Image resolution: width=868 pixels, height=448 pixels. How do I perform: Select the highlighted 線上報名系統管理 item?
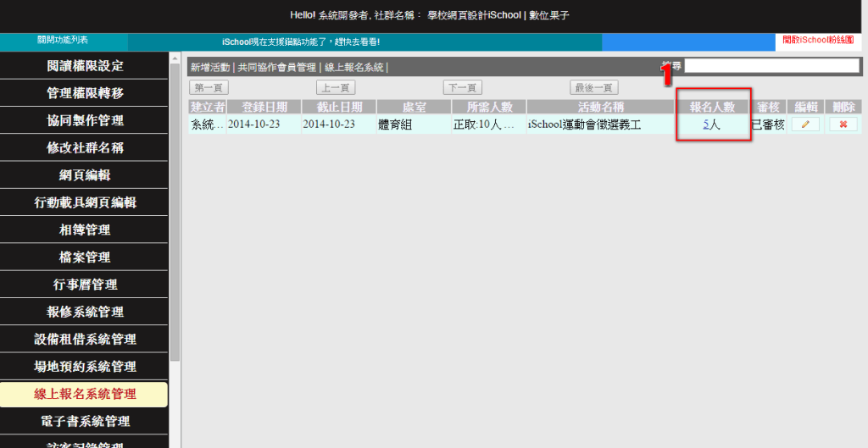(85, 394)
